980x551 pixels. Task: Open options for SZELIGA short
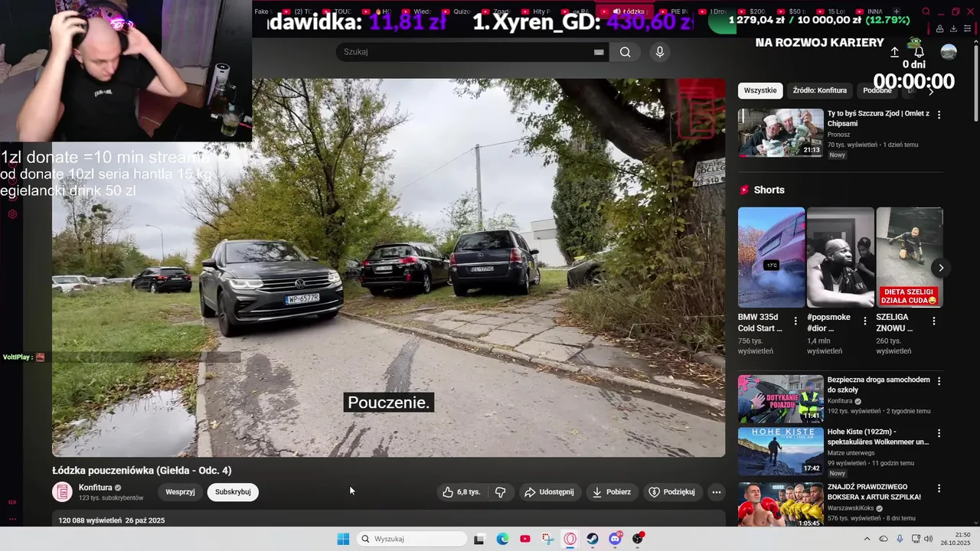pyautogui.click(x=934, y=321)
